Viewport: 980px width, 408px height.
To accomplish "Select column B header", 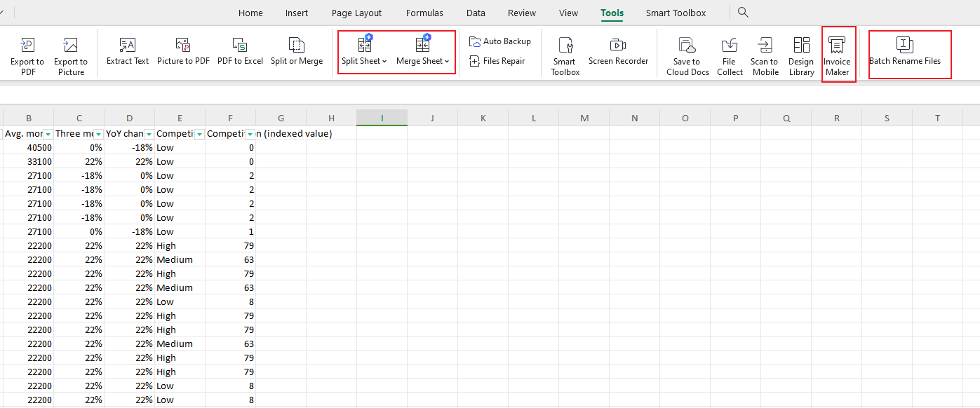I will coord(28,118).
